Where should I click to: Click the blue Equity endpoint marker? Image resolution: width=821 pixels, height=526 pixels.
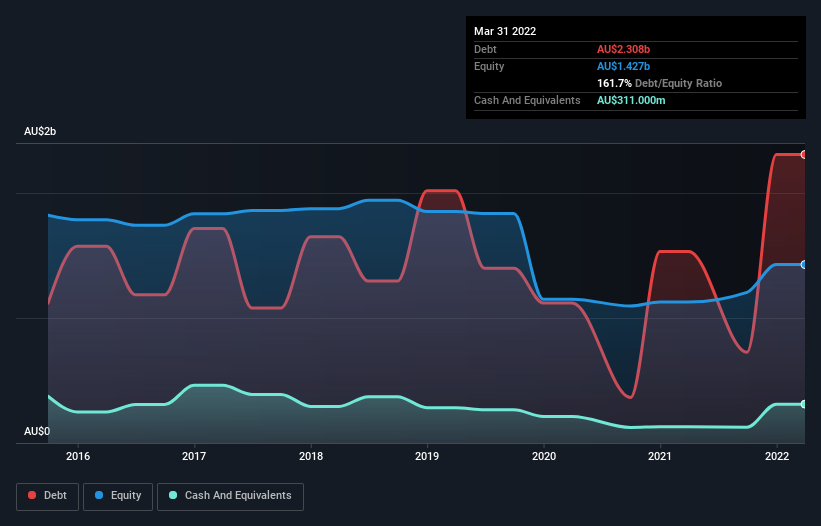(x=804, y=265)
